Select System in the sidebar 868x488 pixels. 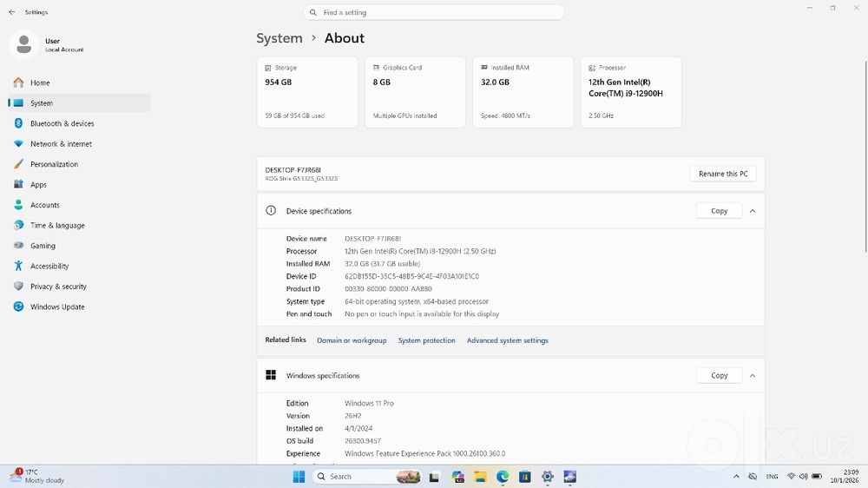pyautogui.click(x=79, y=103)
